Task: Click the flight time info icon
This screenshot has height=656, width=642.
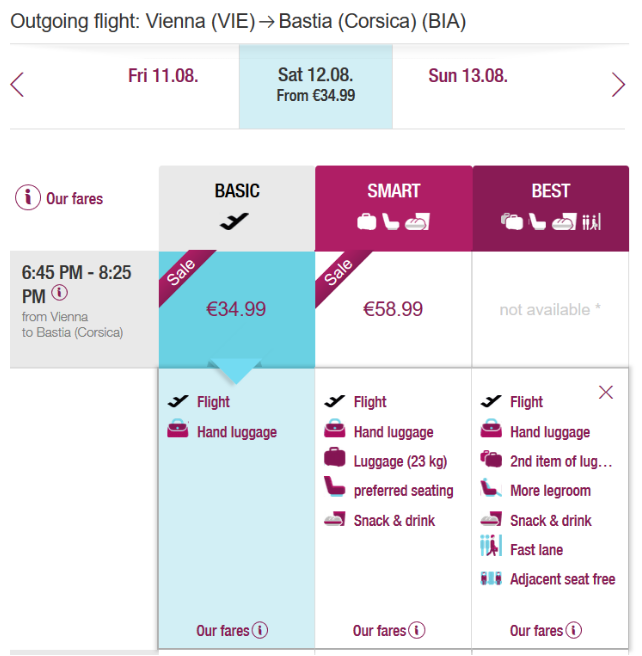Action: pos(59,292)
